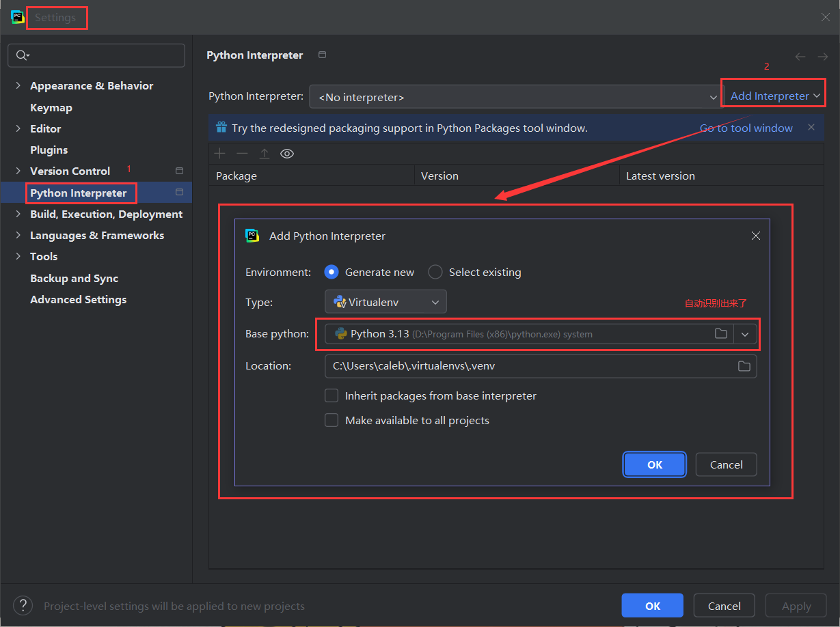Click the Virtualenv Python icon in Type field
This screenshot has width=840, height=627.
(339, 301)
